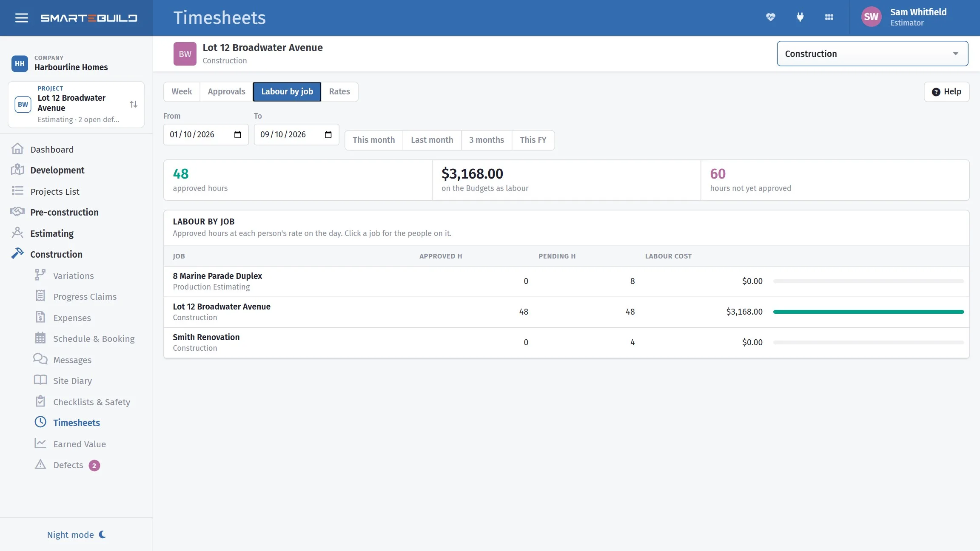Screen dimensions: 980x551
Task: Click the Estimating compass icon
Action: [17, 233]
